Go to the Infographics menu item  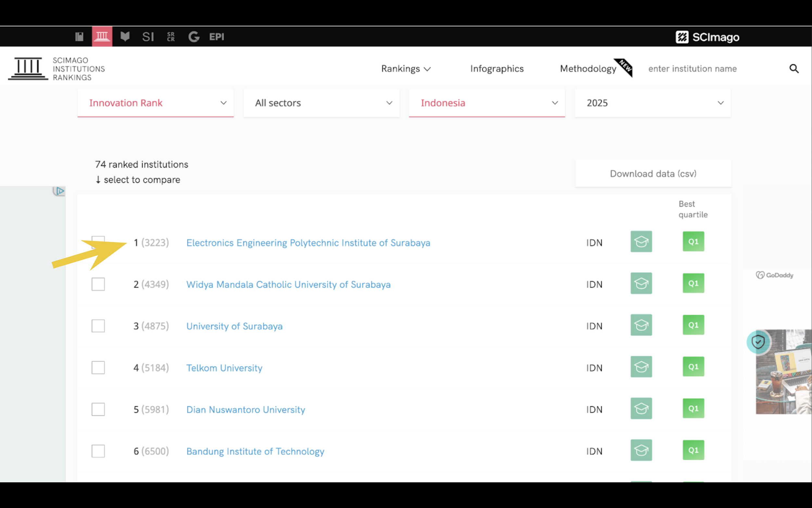click(497, 69)
